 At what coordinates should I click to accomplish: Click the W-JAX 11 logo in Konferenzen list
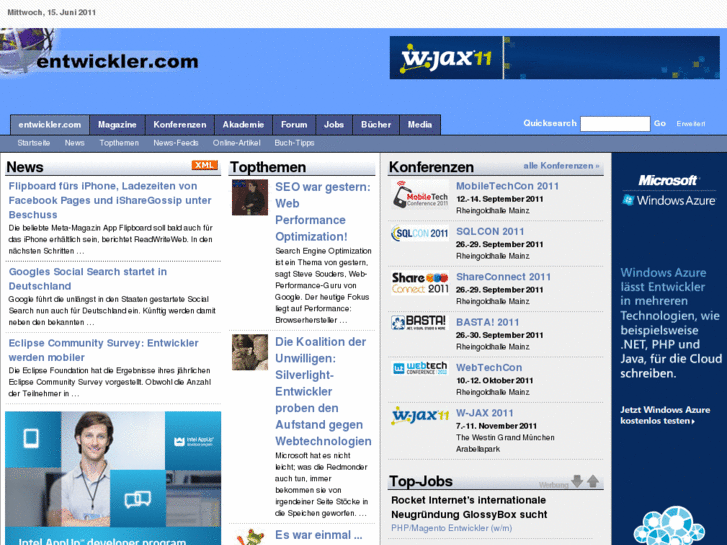(420, 415)
